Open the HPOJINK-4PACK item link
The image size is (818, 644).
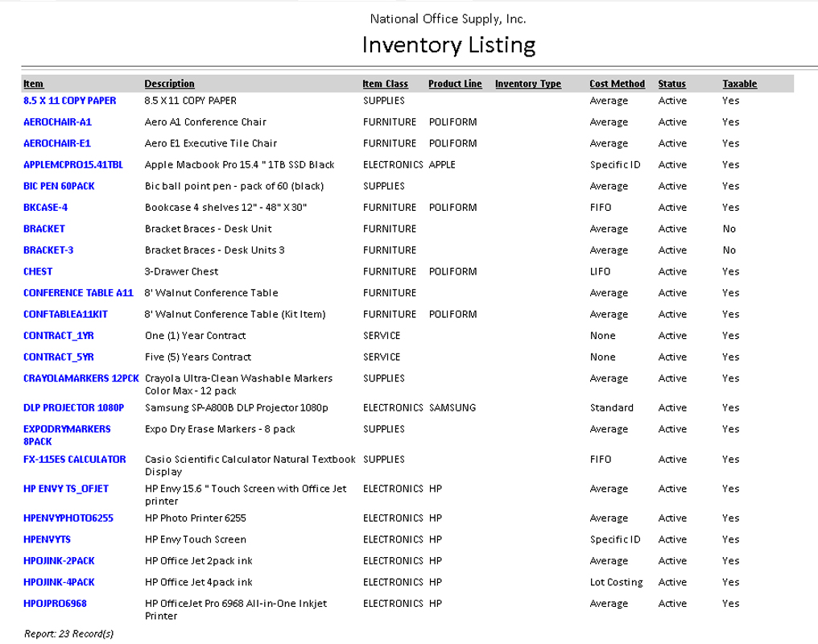(x=59, y=582)
